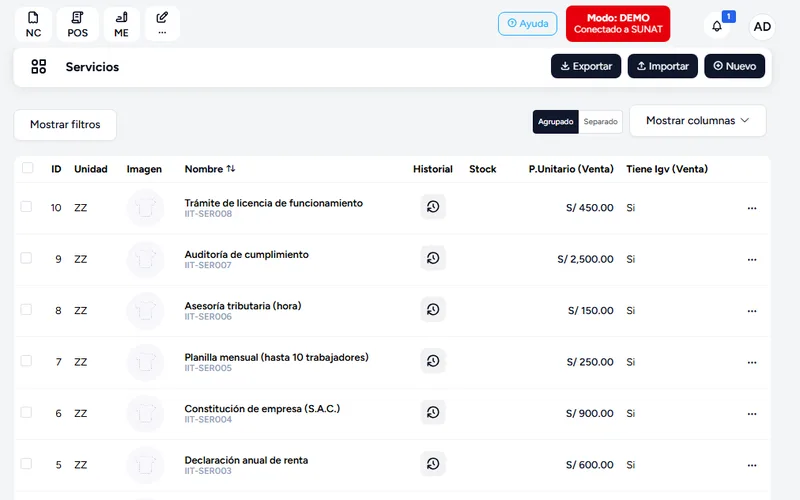Open the service named Asesoría tributaria (hora)
The height and width of the screenshot is (500, 800).
click(x=243, y=306)
